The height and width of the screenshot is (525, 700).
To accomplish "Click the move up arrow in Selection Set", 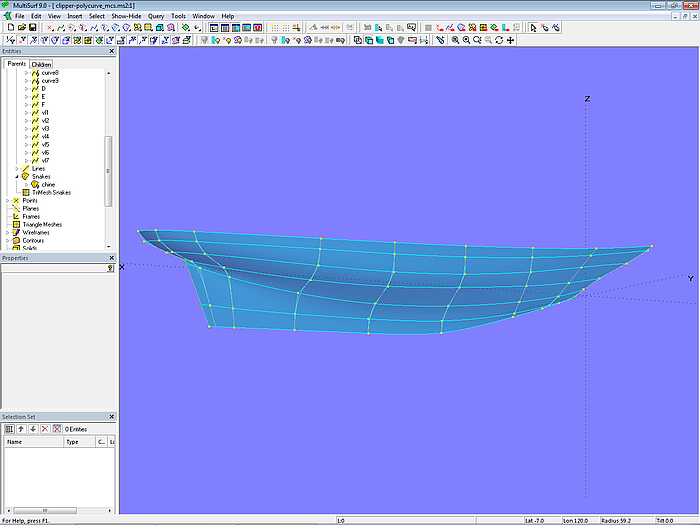I will pyautogui.click(x=20, y=429).
